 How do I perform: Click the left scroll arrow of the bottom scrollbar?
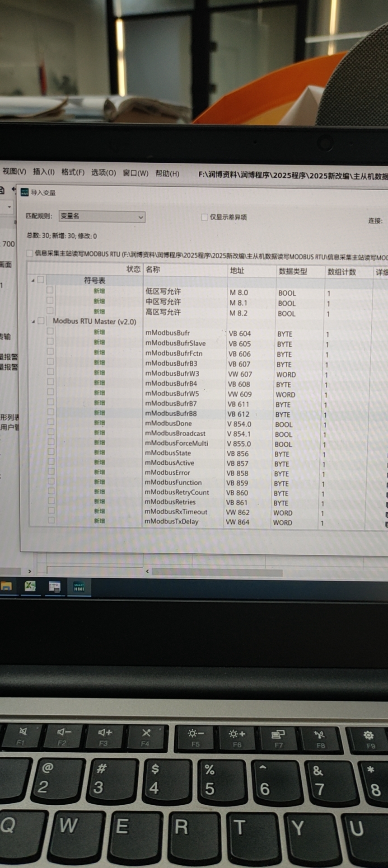147,571
